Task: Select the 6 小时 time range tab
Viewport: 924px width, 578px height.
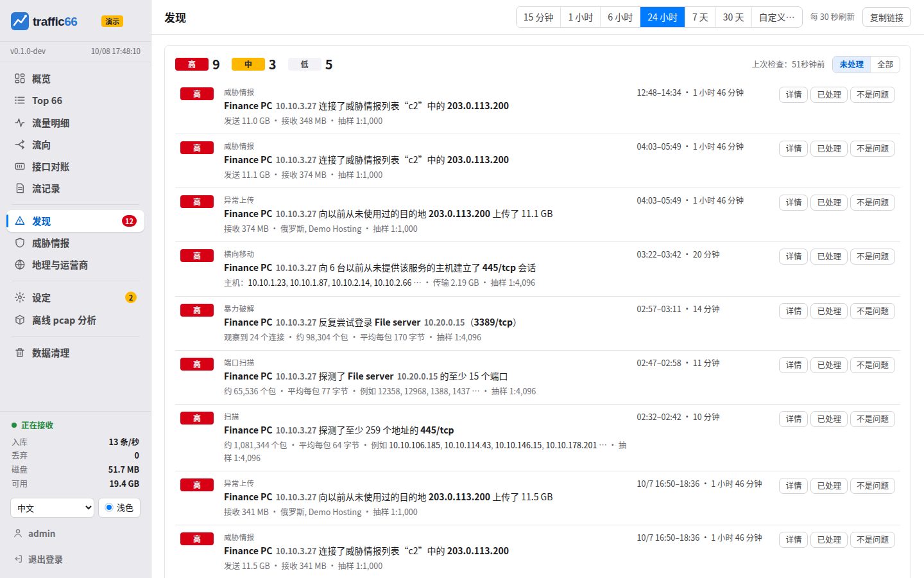Action: click(x=620, y=17)
